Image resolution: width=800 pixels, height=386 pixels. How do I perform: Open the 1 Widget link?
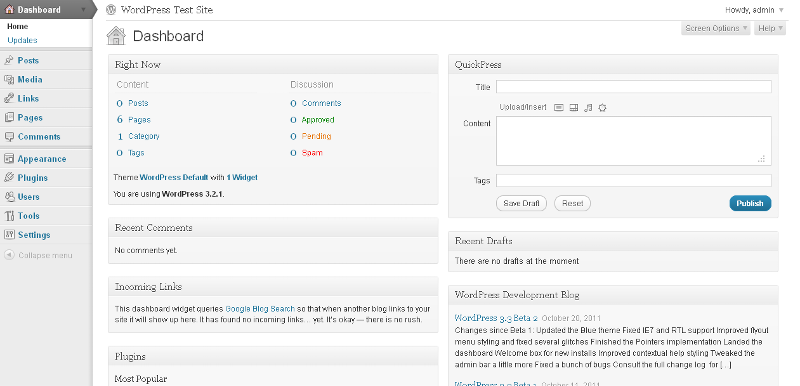pos(242,177)
